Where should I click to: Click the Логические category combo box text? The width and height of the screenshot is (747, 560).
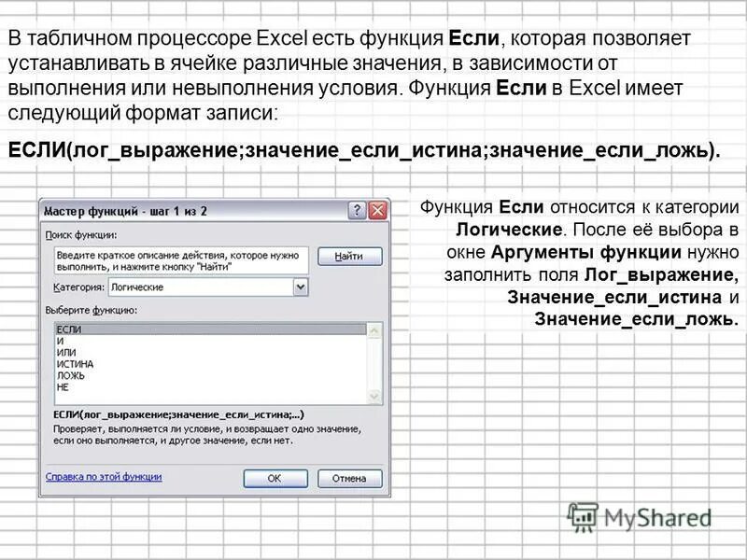click(x=137, y=287)
